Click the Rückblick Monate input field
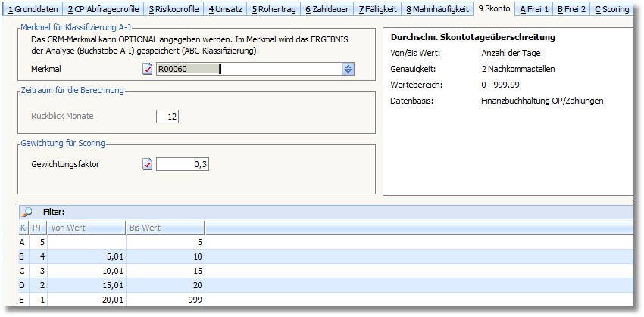 pyautogui.click(x=167, y=117)
